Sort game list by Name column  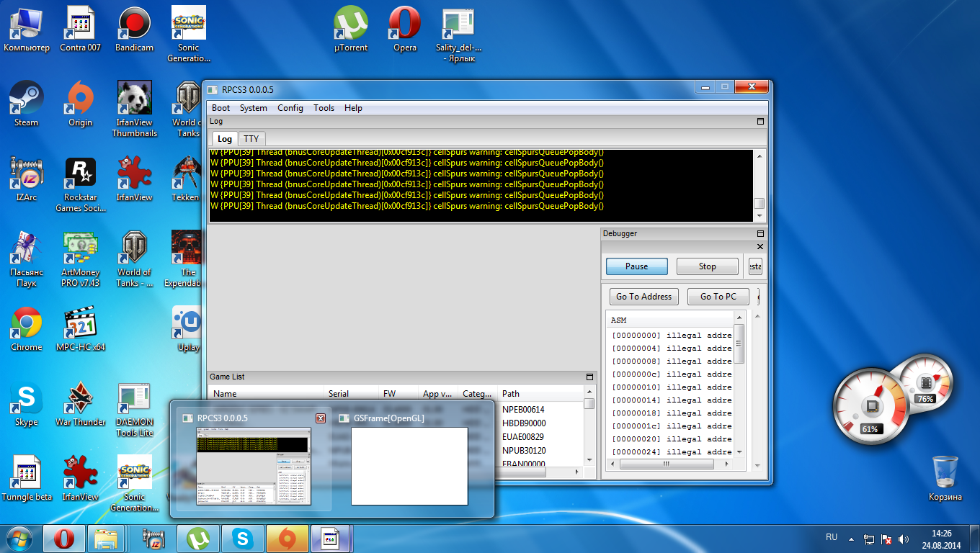tap(265, 394)
